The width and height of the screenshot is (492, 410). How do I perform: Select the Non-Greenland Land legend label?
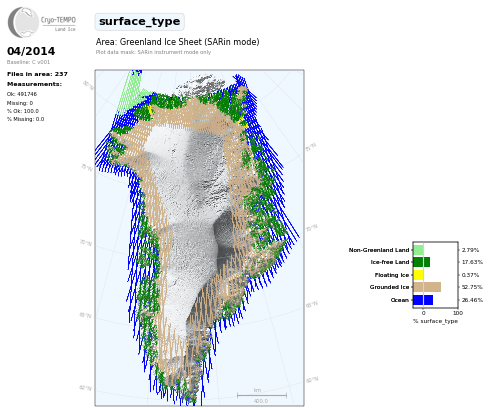pyautogui.click(x=379, y=250)
